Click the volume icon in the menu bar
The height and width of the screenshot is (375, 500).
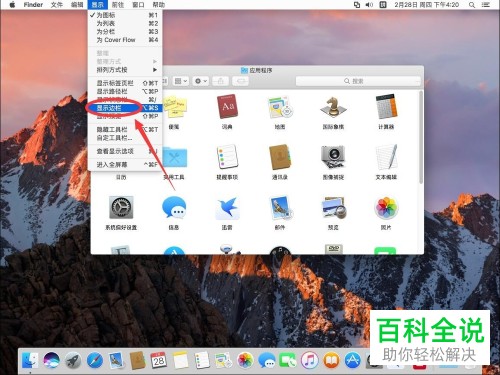click(x=369, y=5)
